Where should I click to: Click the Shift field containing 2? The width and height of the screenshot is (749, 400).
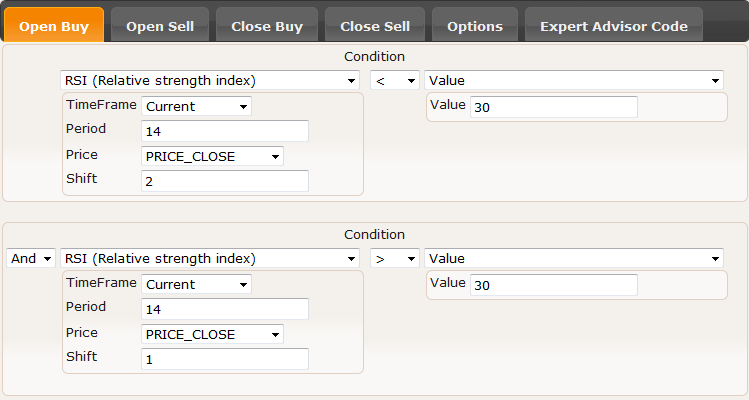(x=225, y=181)
